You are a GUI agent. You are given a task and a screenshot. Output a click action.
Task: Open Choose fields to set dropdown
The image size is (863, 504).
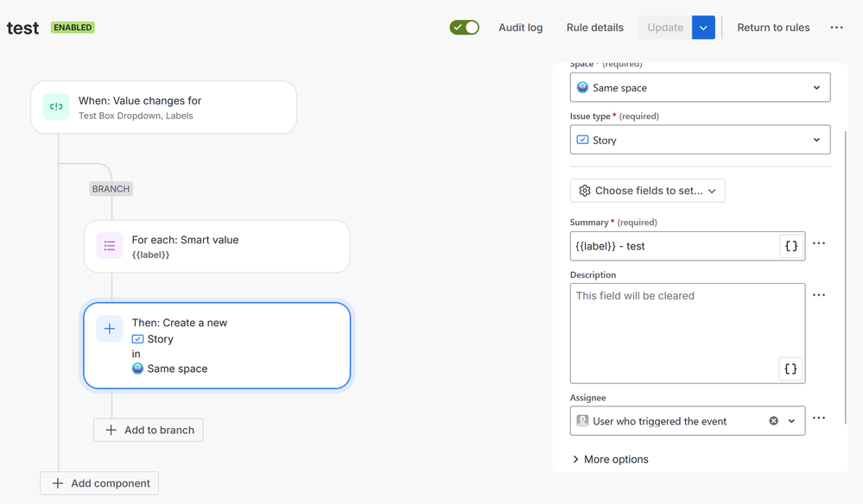(647, 190)
